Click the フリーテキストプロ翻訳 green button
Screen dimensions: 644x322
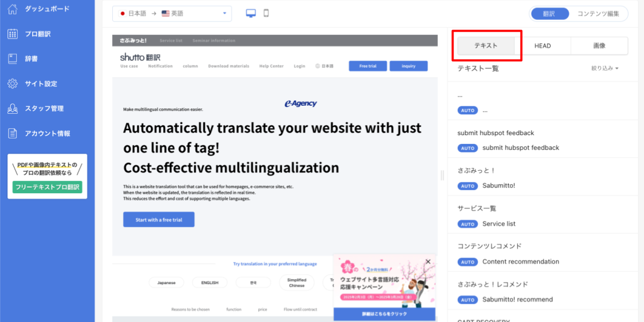click(x=47, y=187)
